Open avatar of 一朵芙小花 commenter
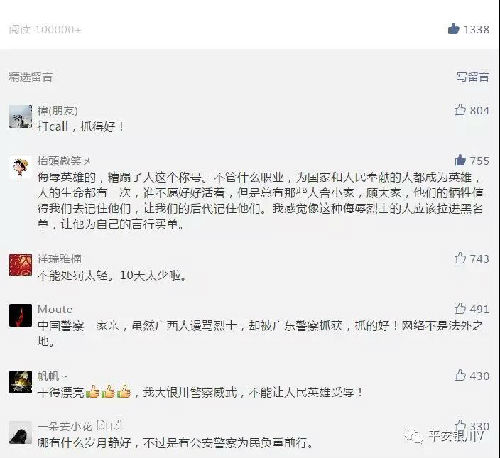Viewport: 500px width, 458px height. tap(20, 432)
